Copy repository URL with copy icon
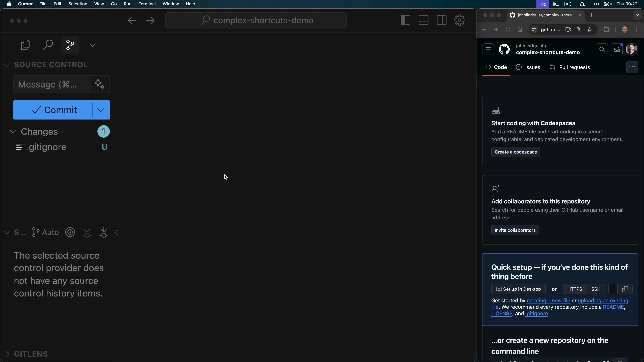This screenshot has width=644, height=362. pos(625,289)
